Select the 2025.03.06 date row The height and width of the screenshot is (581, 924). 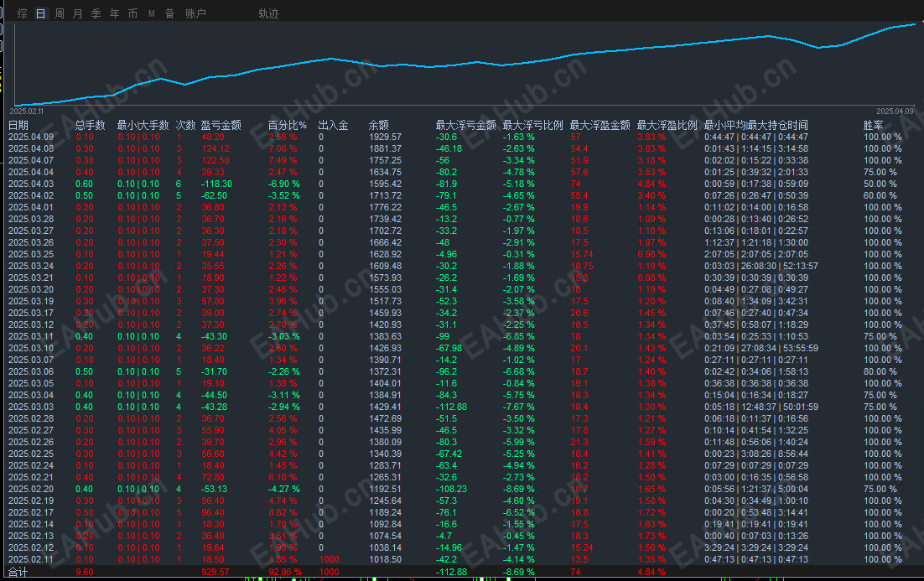[31, 371]
